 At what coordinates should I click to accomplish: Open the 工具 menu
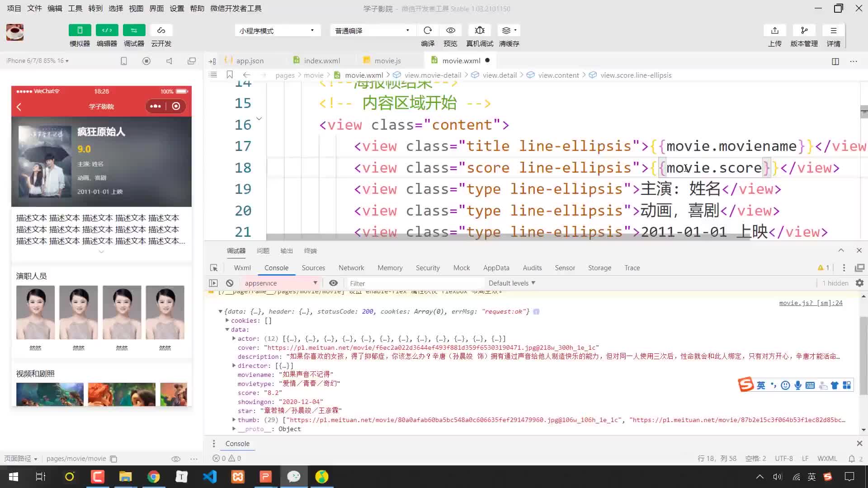[75, 8]
